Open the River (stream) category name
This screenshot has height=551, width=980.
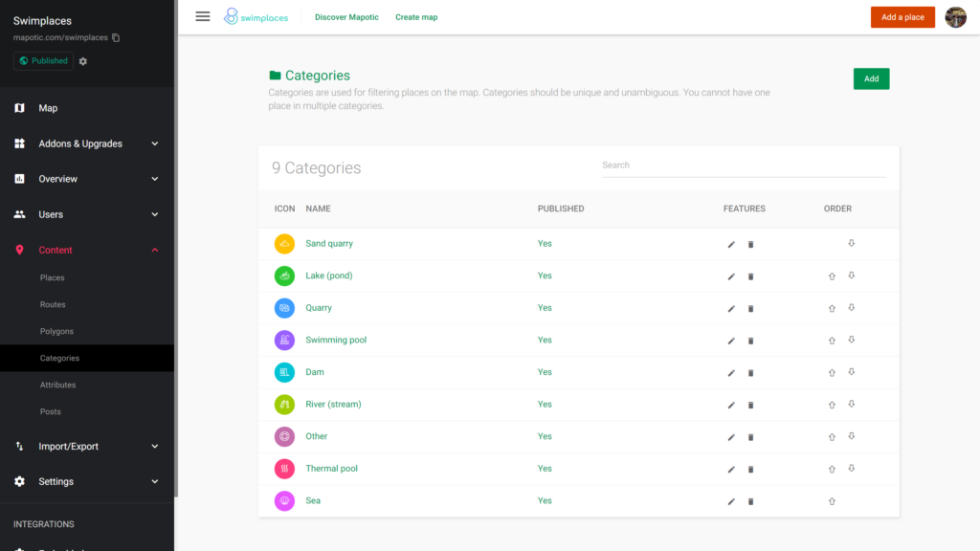tap(333, 405)
